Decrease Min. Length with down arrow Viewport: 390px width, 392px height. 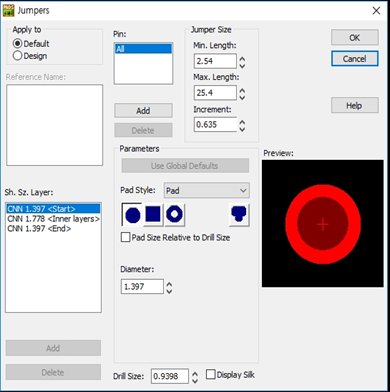click(242, 65)
